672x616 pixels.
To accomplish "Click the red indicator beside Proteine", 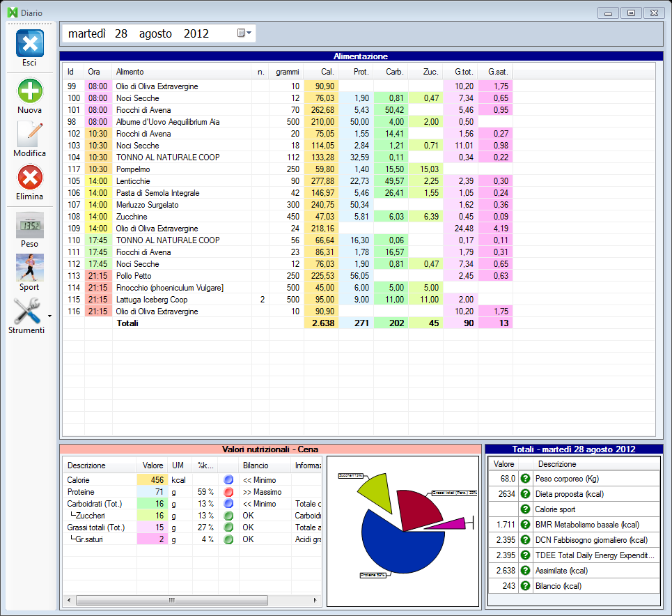I will pyautogui.click(x=228, y=492).
